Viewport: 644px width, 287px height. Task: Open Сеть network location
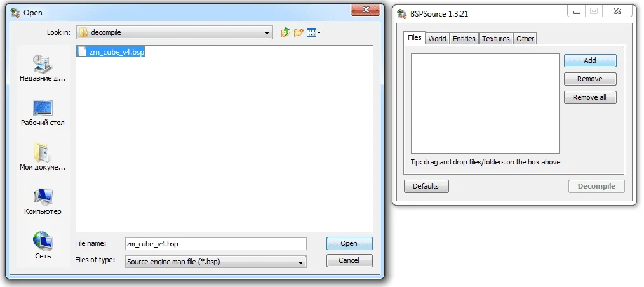tap(43, 246)
